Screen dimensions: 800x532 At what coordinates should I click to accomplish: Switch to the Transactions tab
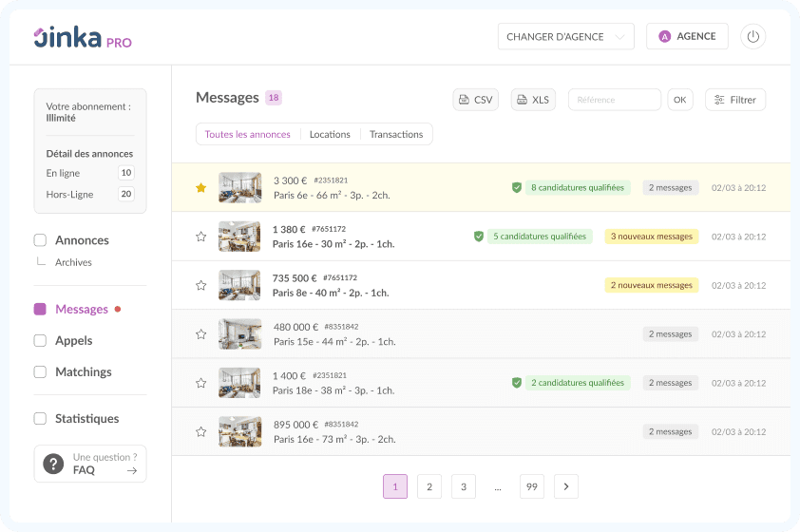click(x=396, y=135)
